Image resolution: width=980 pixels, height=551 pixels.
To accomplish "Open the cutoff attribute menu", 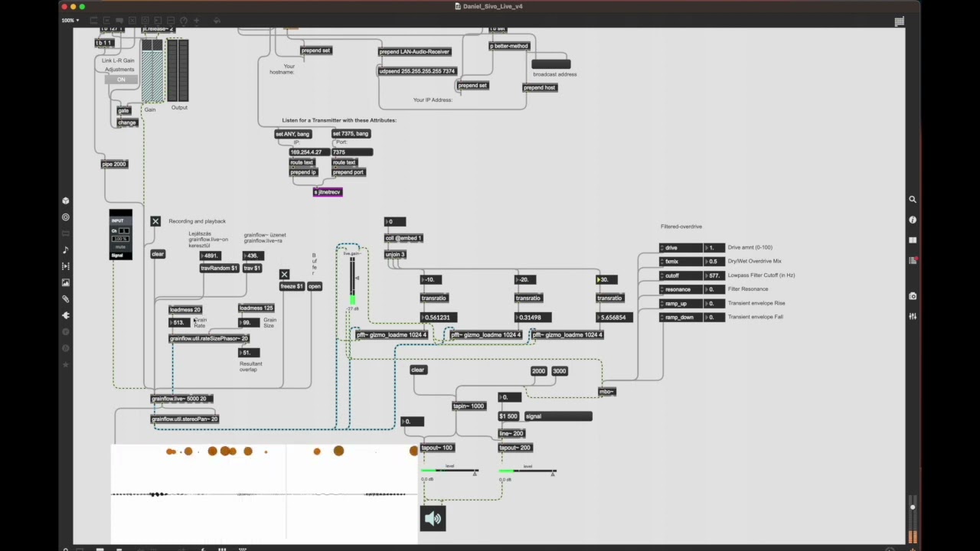I will tap(681, 275).
